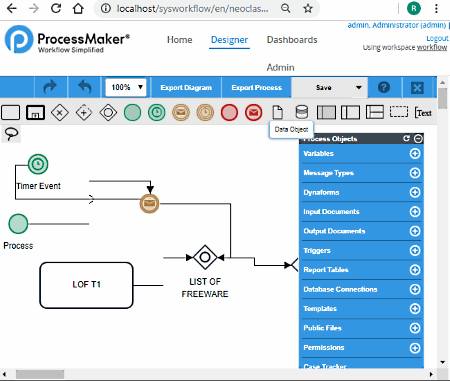Expand the Save button arrow
This screenshot has height=381, width=450.
(359, 87)
